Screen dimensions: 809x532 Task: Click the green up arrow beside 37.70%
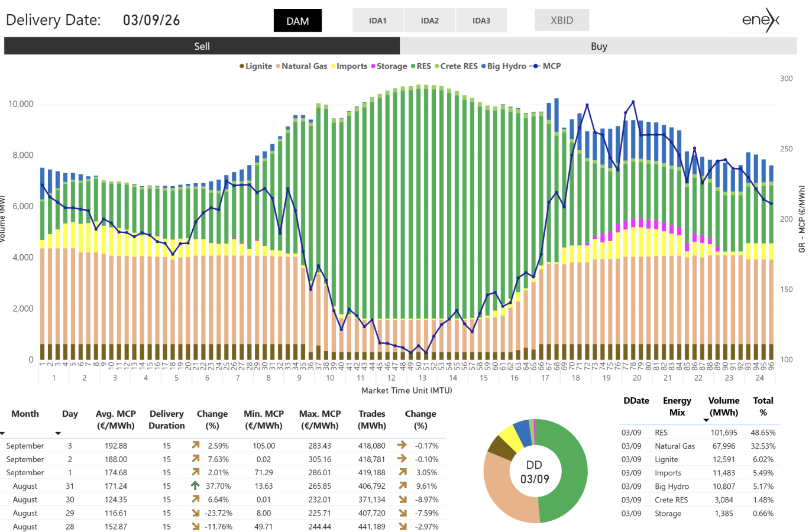pos(195,486)
